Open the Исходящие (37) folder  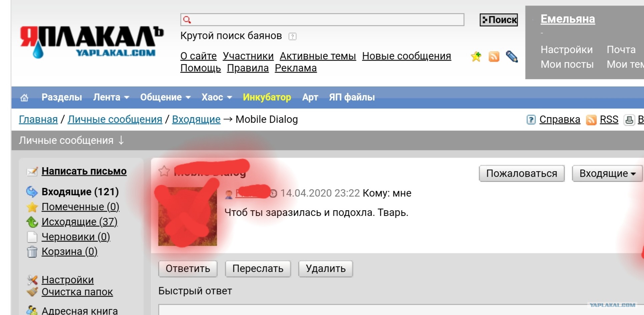79,222
